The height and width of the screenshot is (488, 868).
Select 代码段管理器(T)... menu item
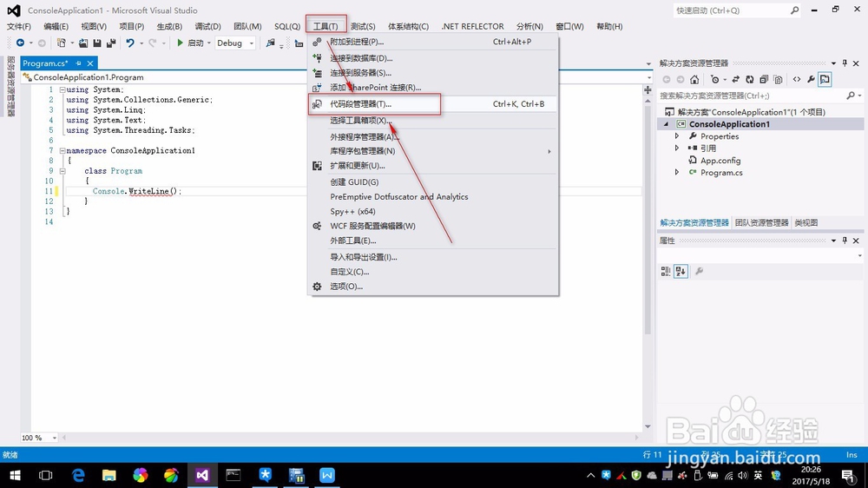(433, 104)
